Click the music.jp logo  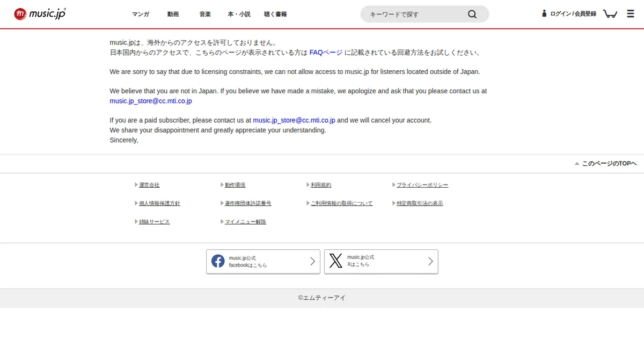[x=40, y=14]
